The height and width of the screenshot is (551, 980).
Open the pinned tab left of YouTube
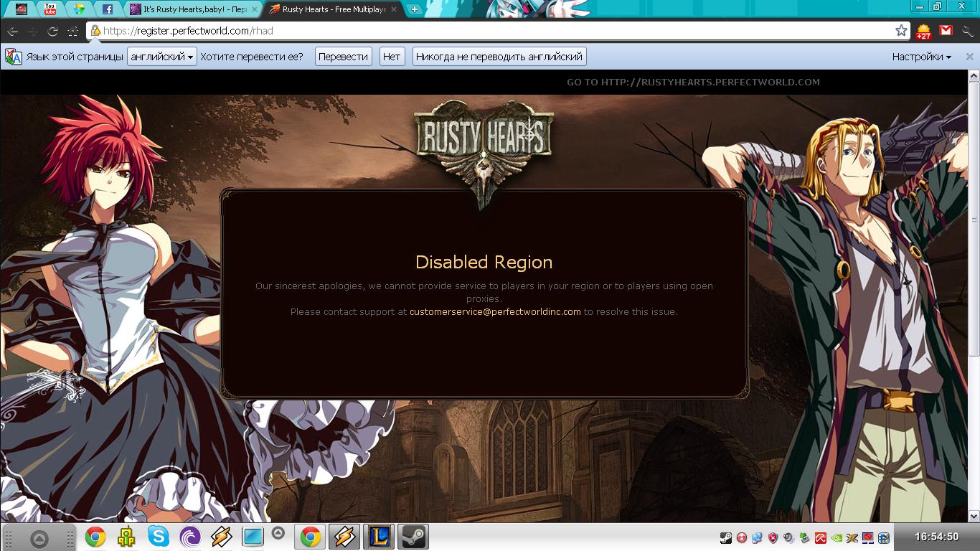coord(22,9)
